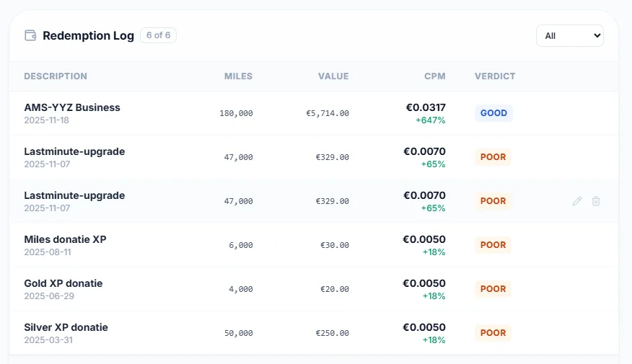This screenshot has height=364, width=632.
Task: Click the €30.00 value cell
Action: click(x=335, y=245)
